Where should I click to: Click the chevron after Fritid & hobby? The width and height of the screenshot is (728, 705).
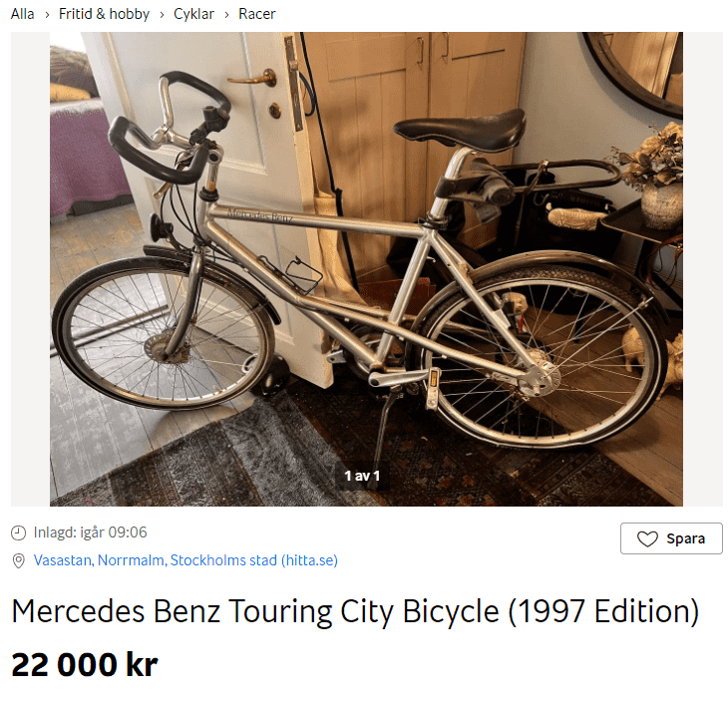tap(162, 15)
